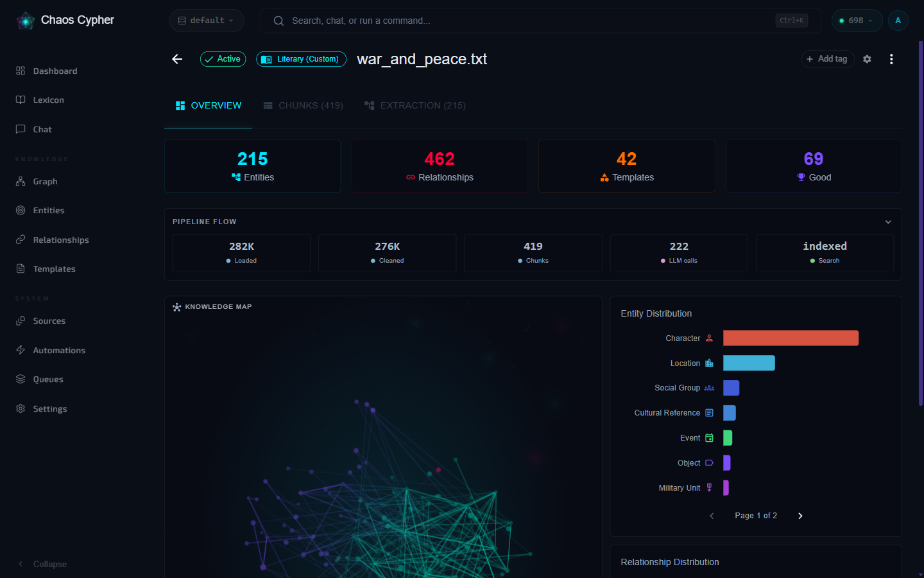Click the page vertical scrollbar
924x578 pixels.
[x=921, y=225]
